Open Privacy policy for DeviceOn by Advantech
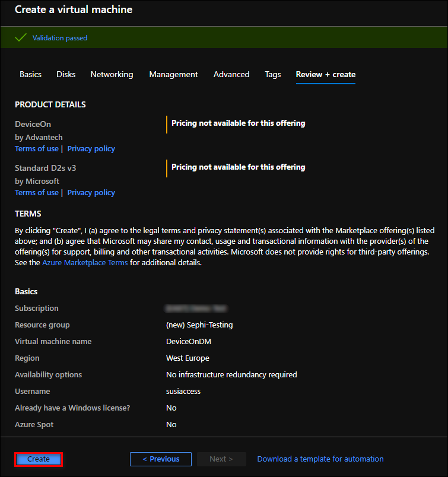Viewport: 448px width, 477px height. pos(91,149)
